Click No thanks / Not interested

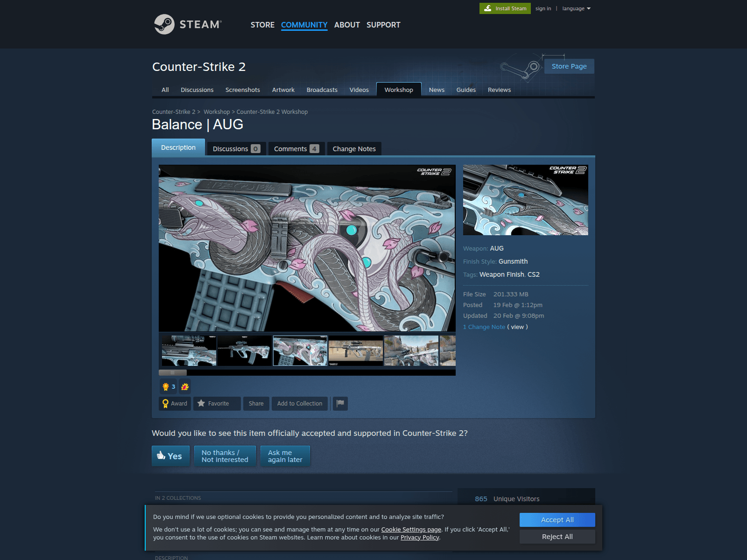[x=225, y=456]
